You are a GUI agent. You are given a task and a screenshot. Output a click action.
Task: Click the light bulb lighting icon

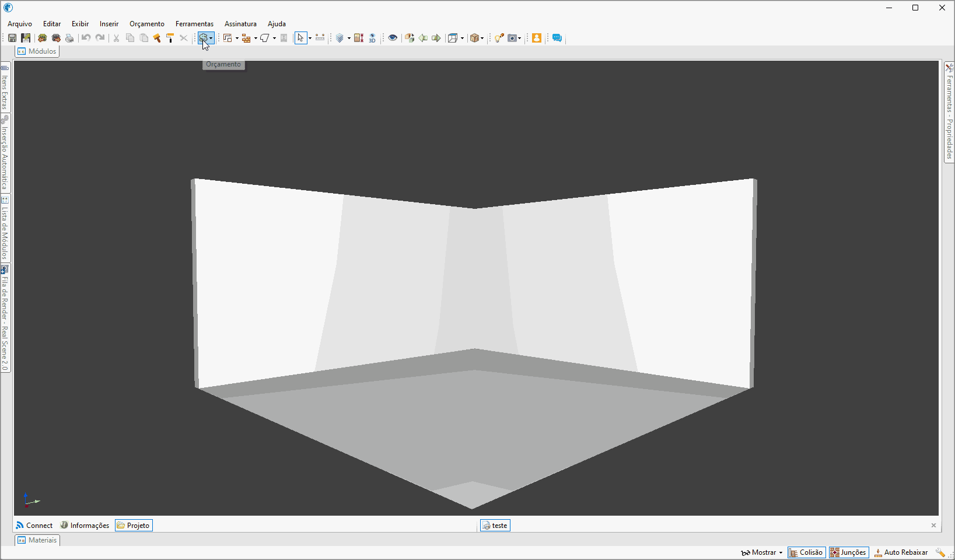(499, 38)
